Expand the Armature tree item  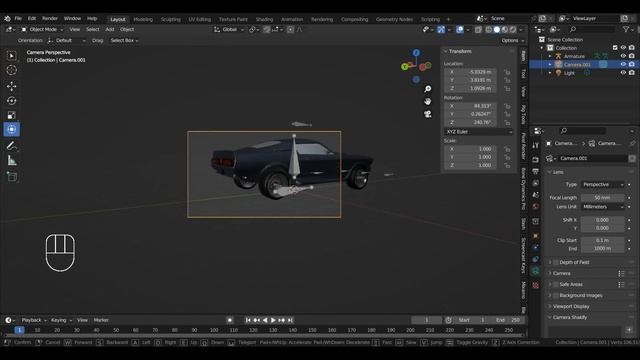tap(550, 56)
